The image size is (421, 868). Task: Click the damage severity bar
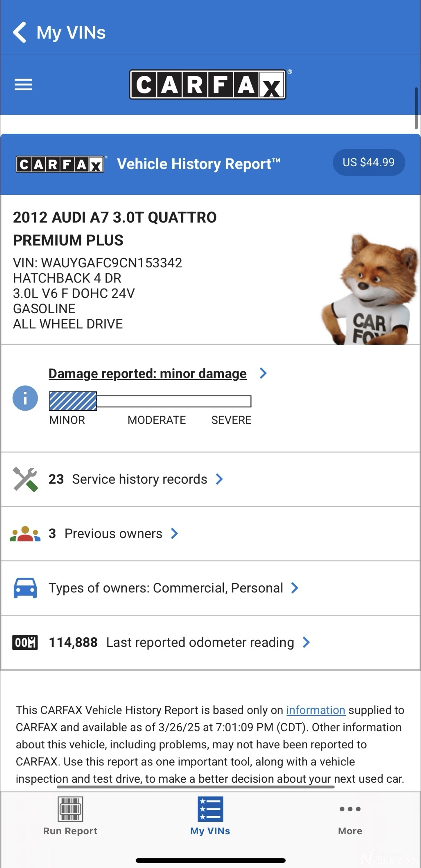point(150,401)
